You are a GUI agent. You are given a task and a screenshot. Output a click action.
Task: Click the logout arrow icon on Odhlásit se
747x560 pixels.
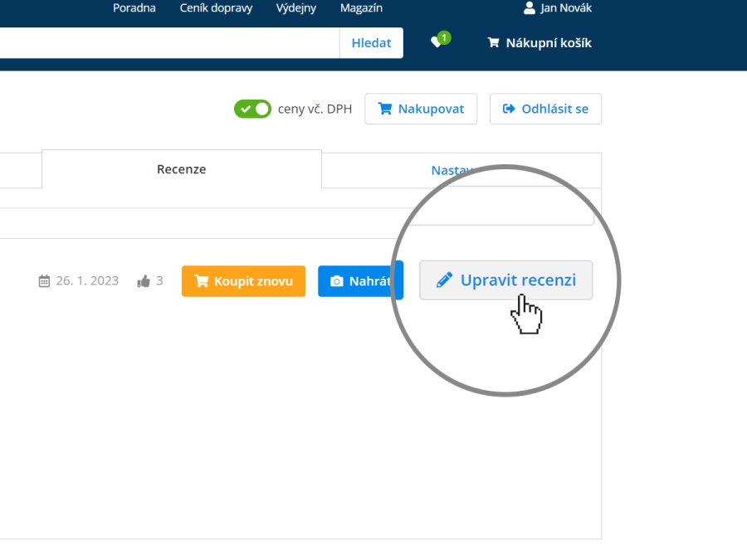pyautogui.click(x=509, y=109)
